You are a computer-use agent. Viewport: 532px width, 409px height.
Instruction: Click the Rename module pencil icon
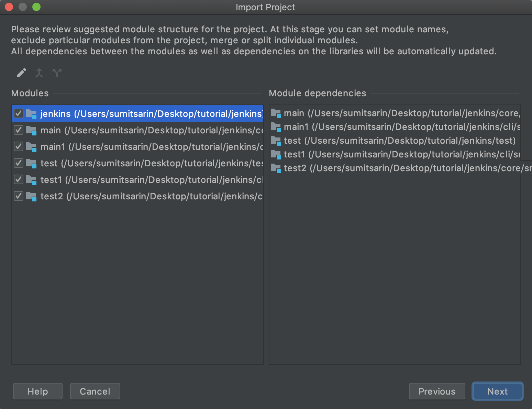(x=21, y=73)
